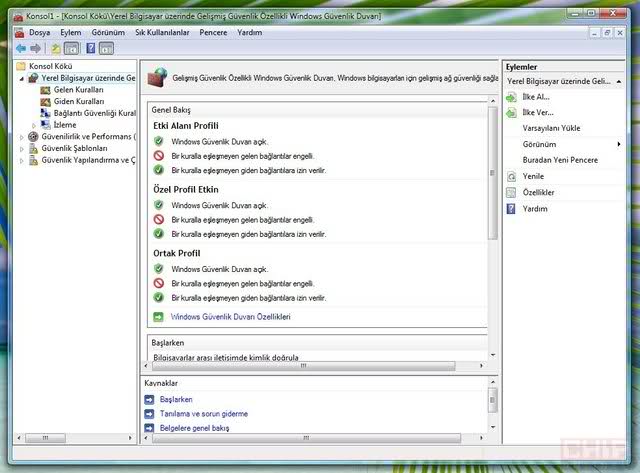Click the Yenile refresh icon
Screen dimensions: 640x473
point(511,177)
